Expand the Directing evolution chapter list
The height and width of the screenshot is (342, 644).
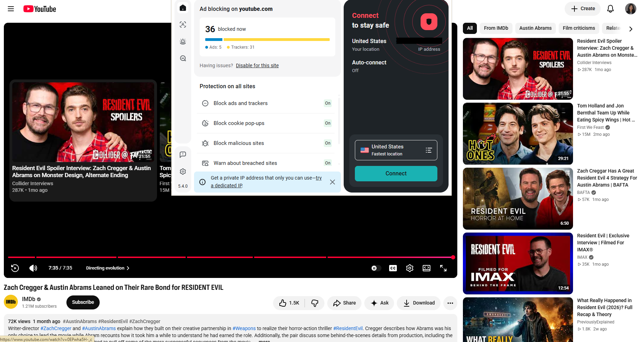(108, 268)
